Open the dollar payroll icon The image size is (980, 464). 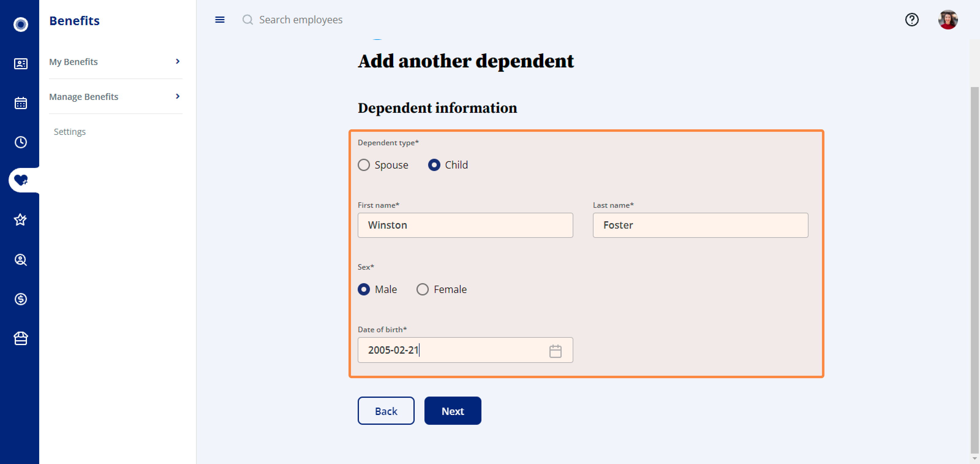point(21,299)
